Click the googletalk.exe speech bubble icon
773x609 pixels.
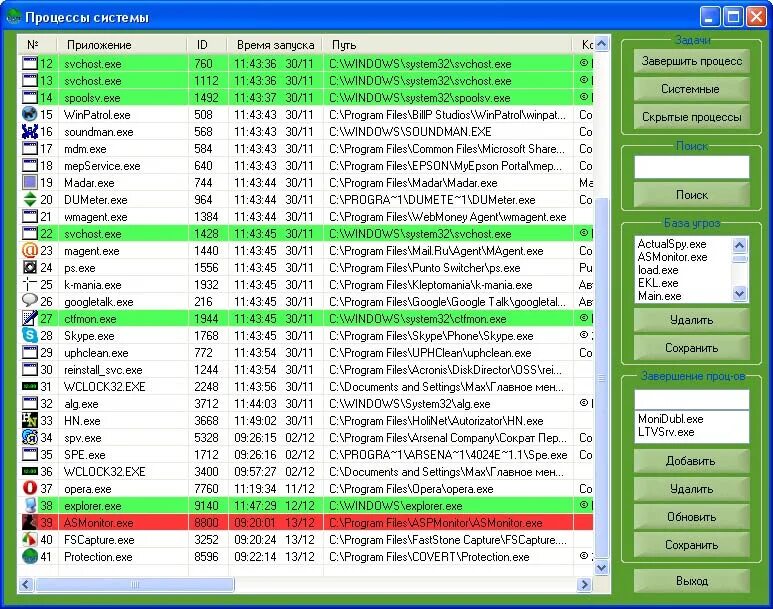[x=30, y=301]
